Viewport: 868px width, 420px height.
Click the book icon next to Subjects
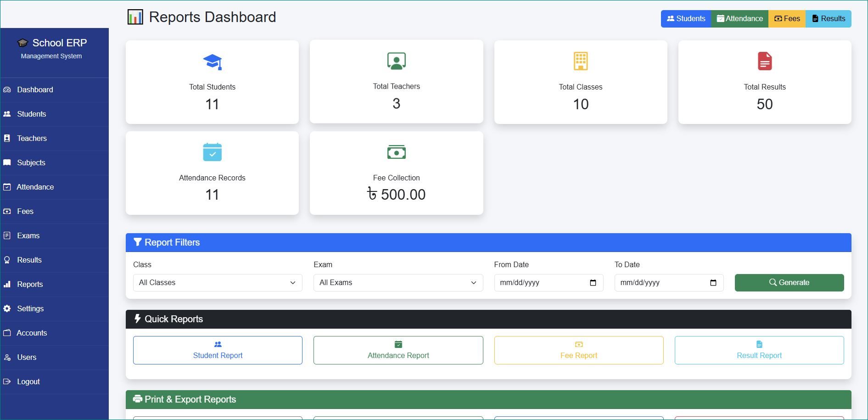(7, 162)
